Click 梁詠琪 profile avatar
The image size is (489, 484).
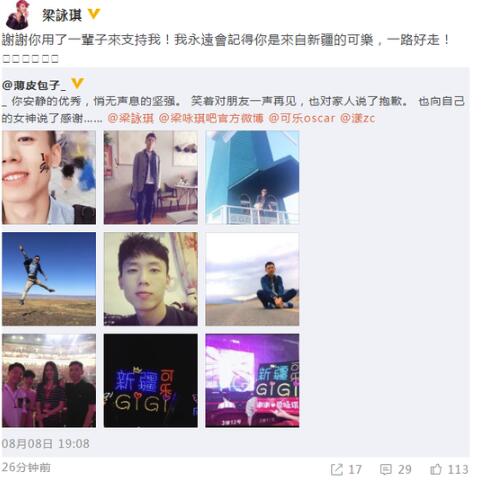click(x=18, y=15)
